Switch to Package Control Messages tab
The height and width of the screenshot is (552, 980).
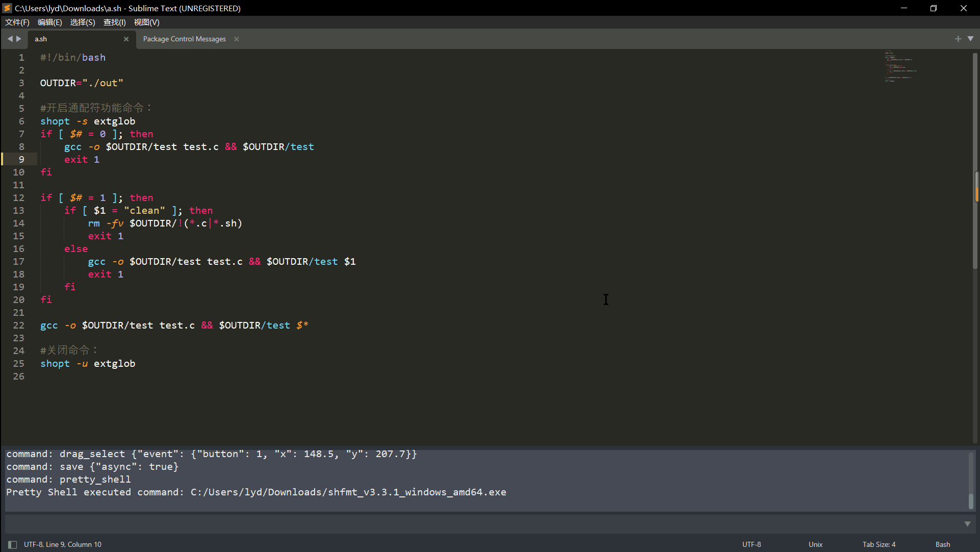click(184, 39)
